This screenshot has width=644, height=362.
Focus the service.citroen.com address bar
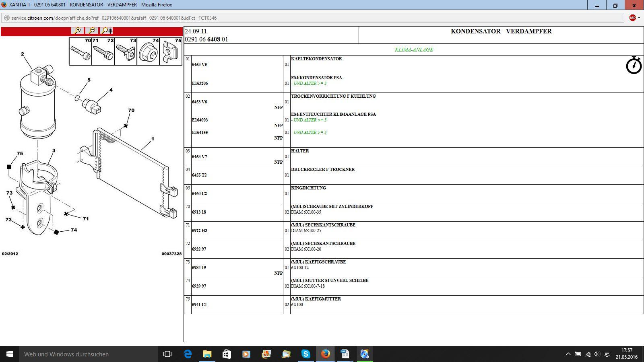tap(313, 18)
